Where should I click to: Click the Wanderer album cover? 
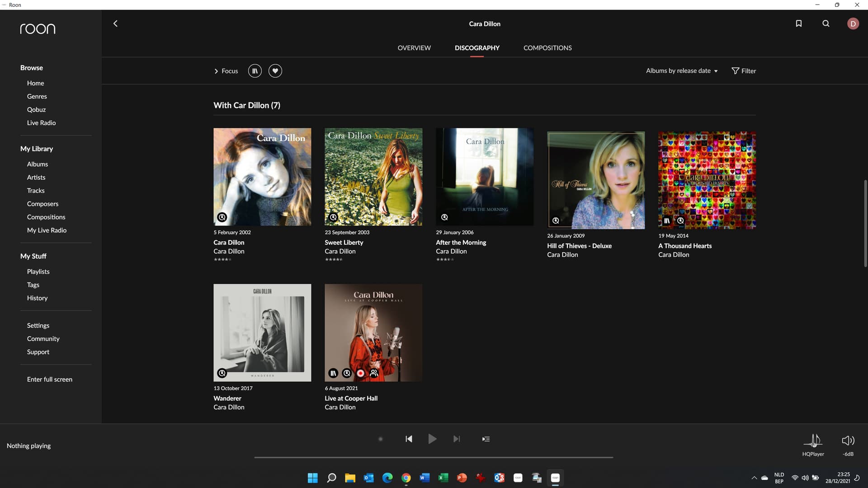[x=262, y=333]
